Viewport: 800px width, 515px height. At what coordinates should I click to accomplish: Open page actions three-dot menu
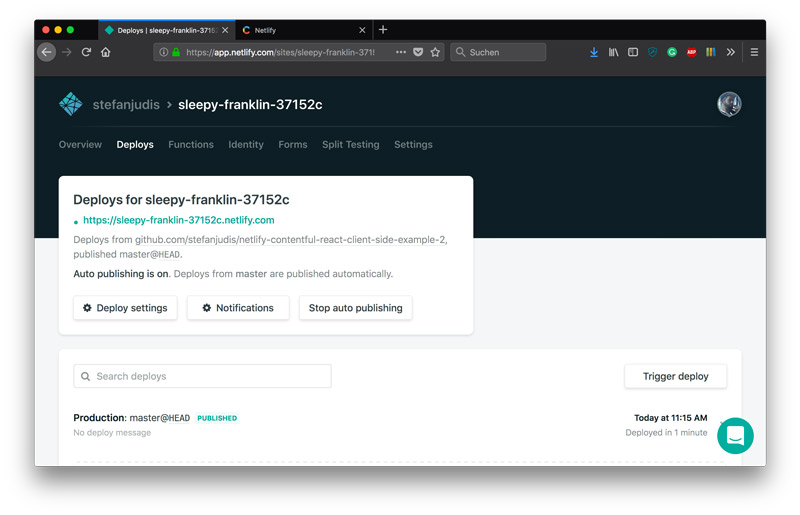(x=401, y=52)
